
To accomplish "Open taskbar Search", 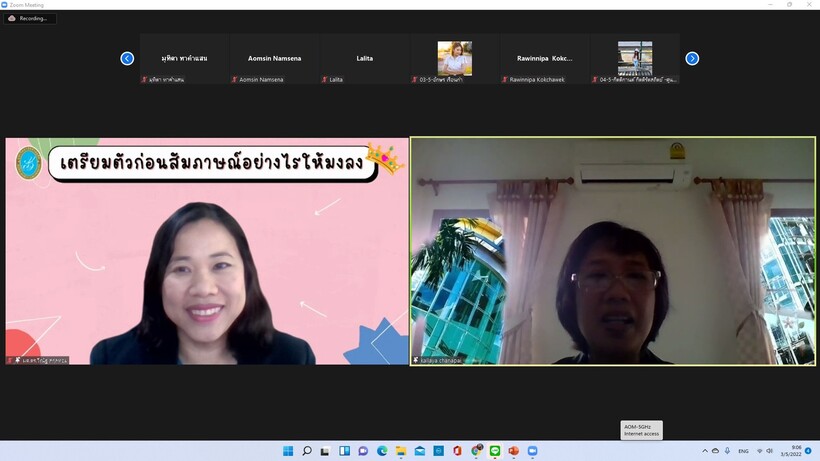I will click(x=307, y=451).
